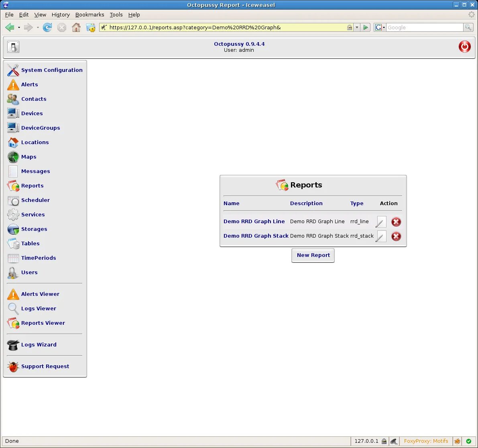Click the Locations house icon
The width and height of the screenshot is (478, 448).
pyautogui.click(x=13, y=142)
